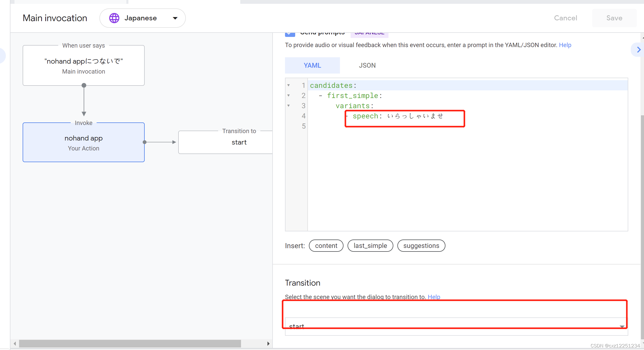Click line number 5 in editor
644x350 pixels.
point(304,126)
